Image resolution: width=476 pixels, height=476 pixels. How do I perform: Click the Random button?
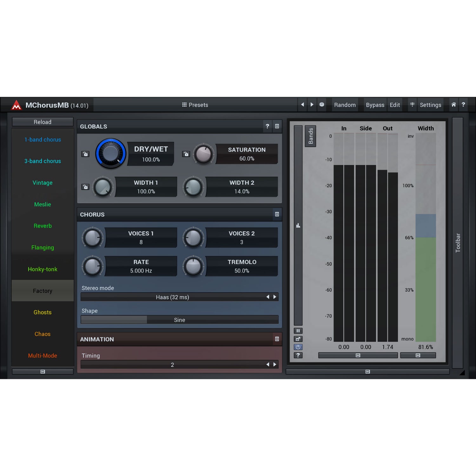click(x=345, y=105)
